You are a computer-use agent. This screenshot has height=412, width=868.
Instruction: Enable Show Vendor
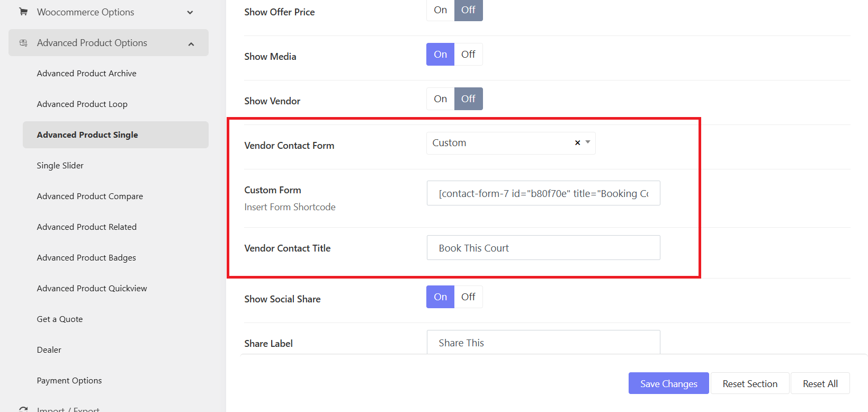pyautogui.click(x=440, y=98)
